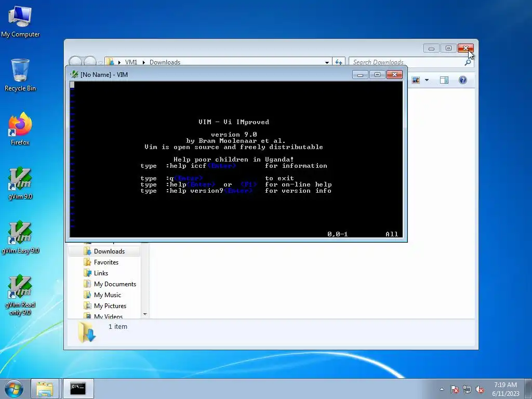
Task: Open the Recycle Bin icon
Action: click(20, 75)
